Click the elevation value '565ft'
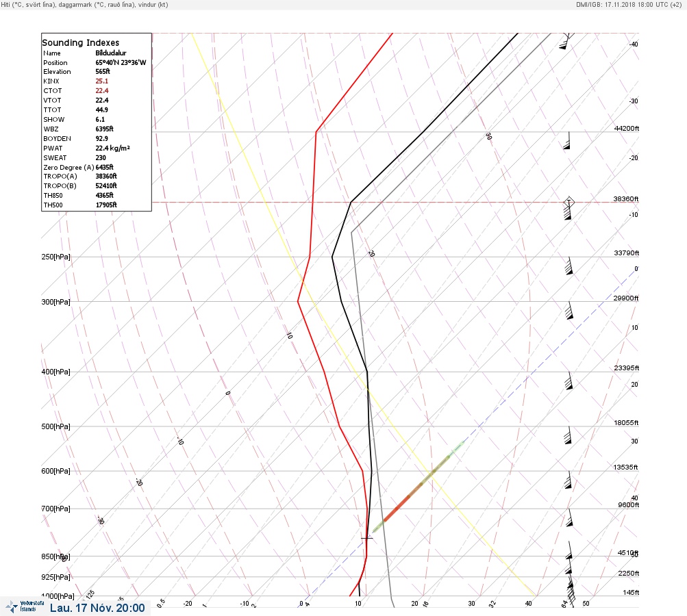 (103, 71)
